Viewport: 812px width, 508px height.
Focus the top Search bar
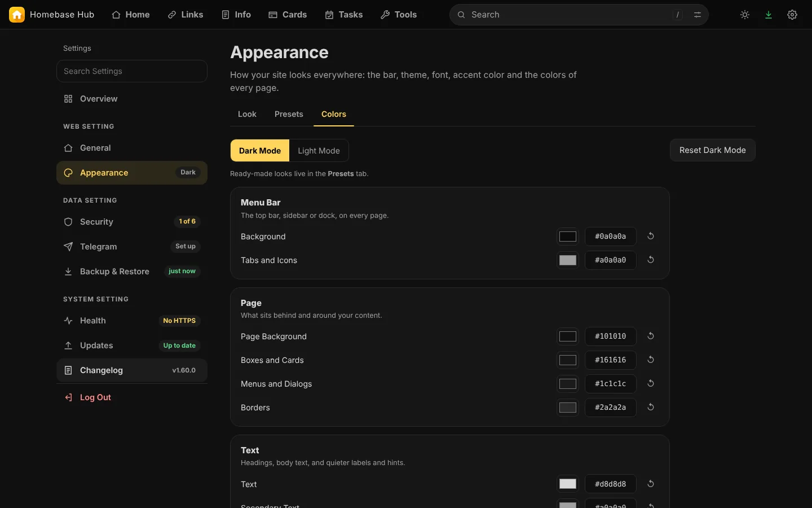(579, 15)
